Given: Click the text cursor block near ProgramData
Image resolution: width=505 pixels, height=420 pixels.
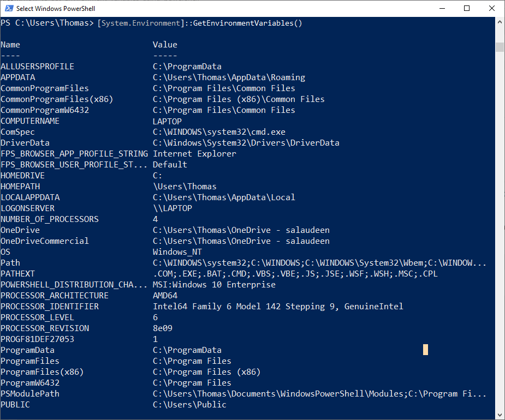Looking at the screenshot, I should point(425,350).
